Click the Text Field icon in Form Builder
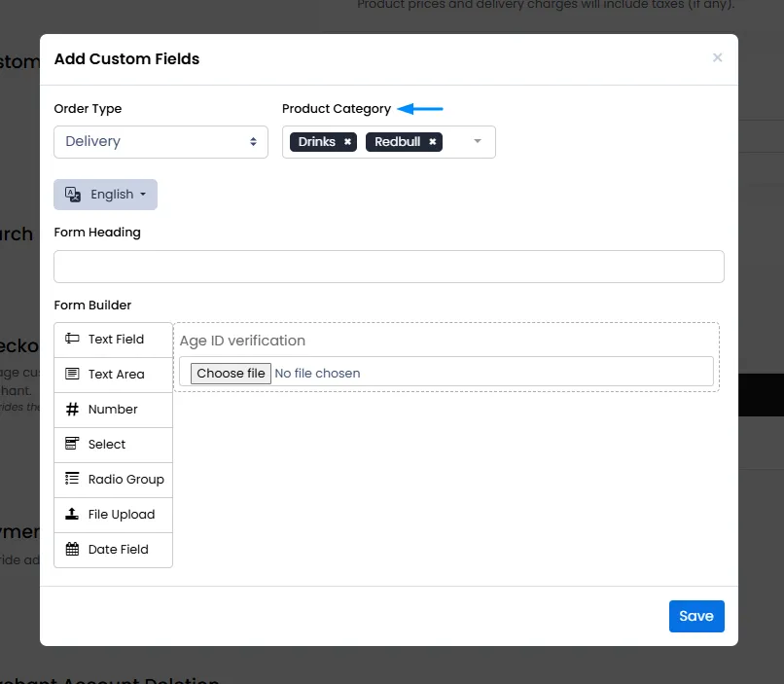Image resolution: width=784 pixels, height=684 pixels. tap(72, 339)
